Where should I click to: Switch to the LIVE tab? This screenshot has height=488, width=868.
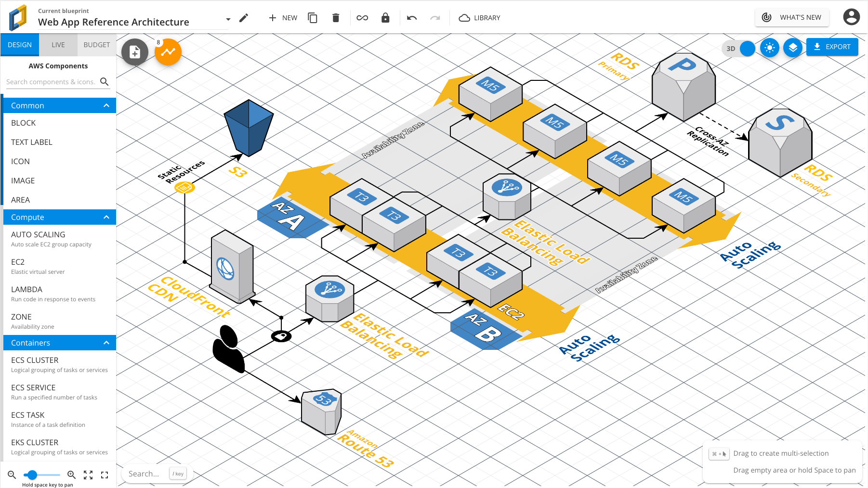pyautogui.click(x=58, y=44)
